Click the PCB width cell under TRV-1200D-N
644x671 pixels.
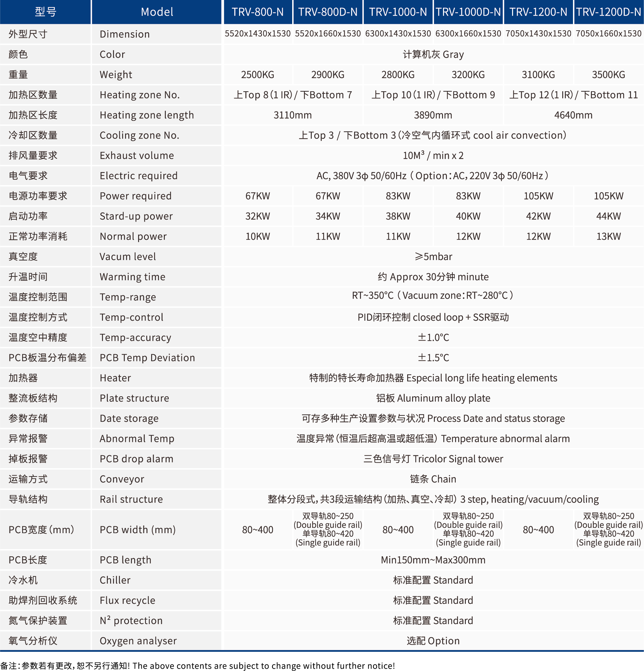tap(608, 529)
